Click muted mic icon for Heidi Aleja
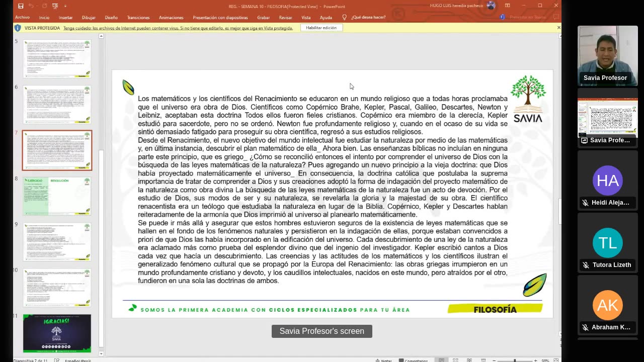 tap(585, 203)
